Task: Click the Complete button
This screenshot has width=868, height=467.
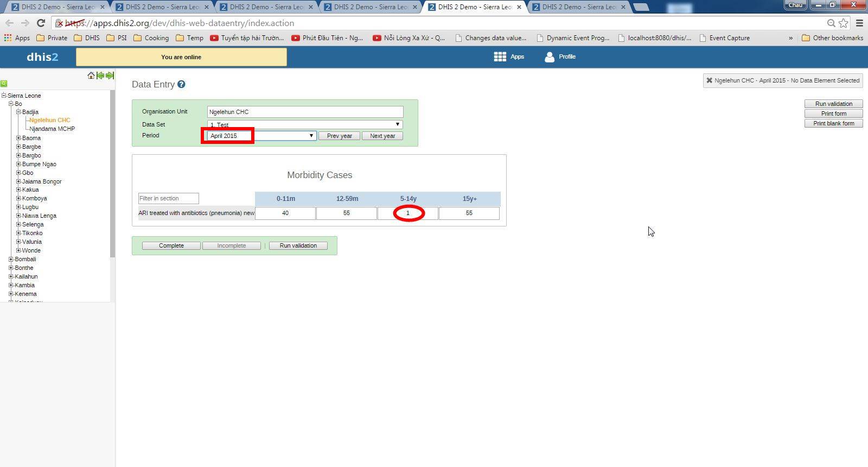Action: coord(171,246)
